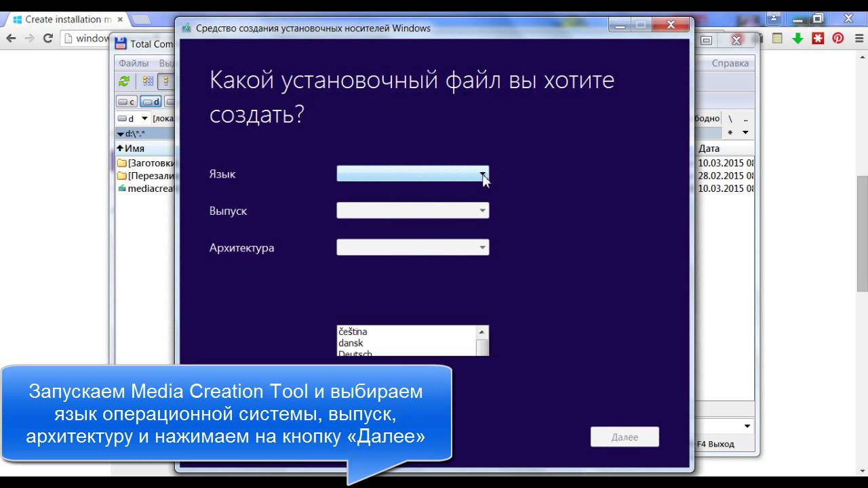Open the Выпуск edition dropdown

coord(413,211)
